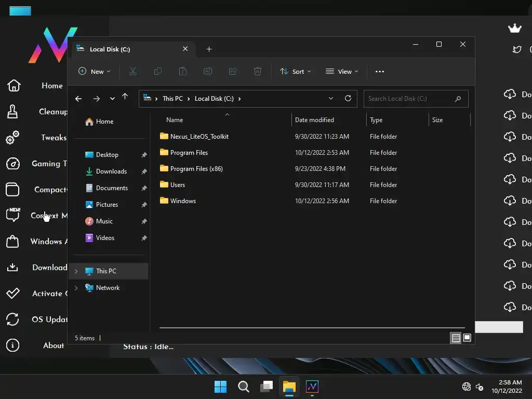Open the New item dropdown
532x399 pixels.
pos(95,72)
